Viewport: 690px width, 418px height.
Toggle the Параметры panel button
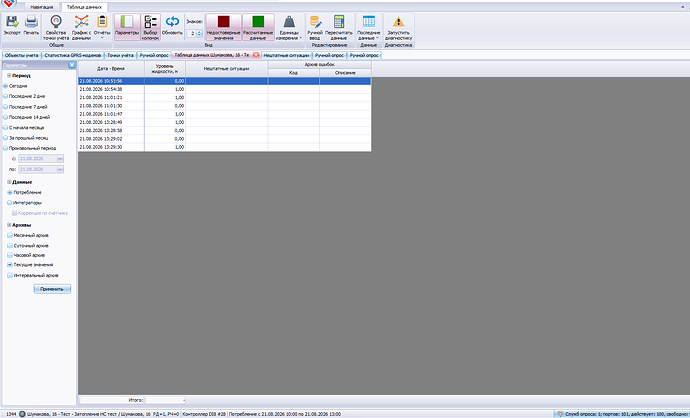[x=127, y=27]
